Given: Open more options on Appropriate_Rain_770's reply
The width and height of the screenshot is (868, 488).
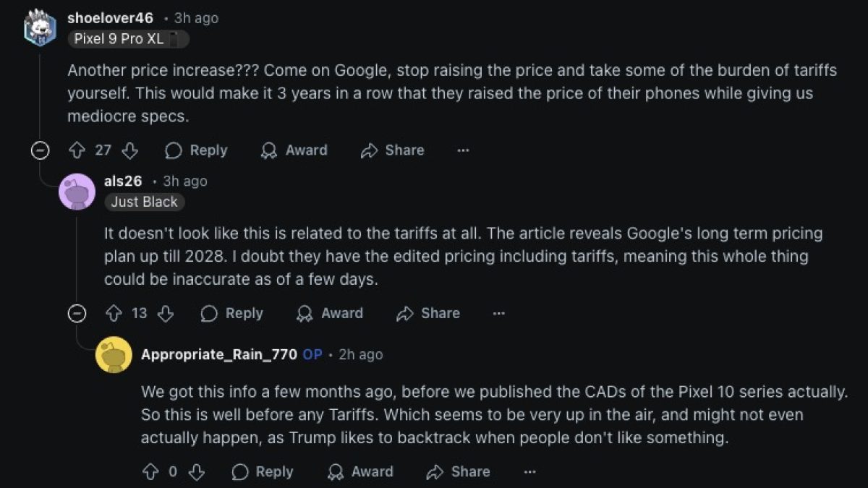Looking at the screenshot, I should pos(530,472).
